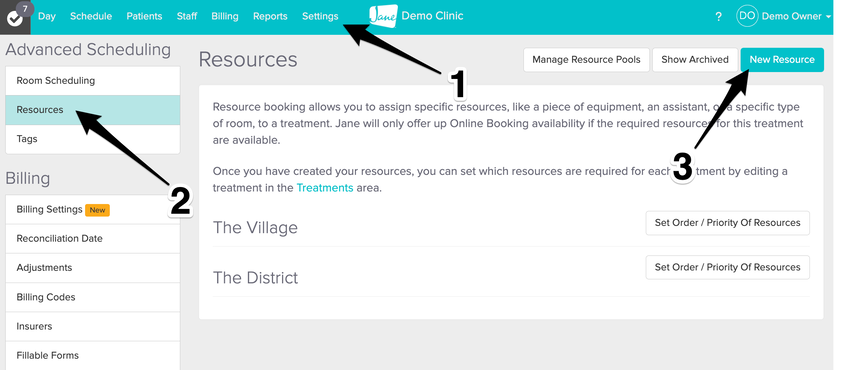
Task: Click the Manage Resource Pools button
Action: click(586, 60)
